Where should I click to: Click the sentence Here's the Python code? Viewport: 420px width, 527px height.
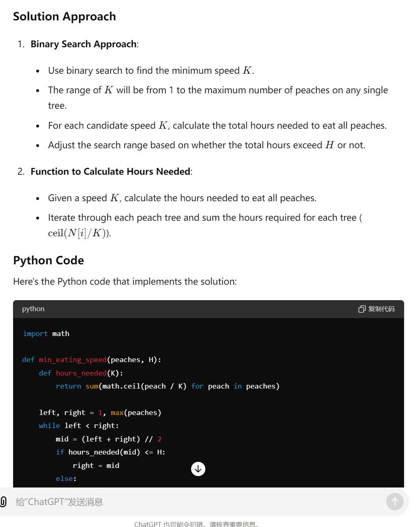coord(125,281)
